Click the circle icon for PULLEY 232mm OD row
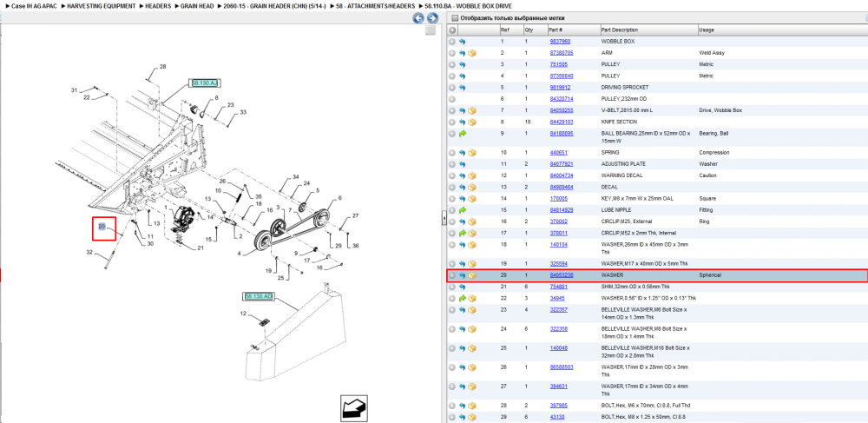 452,99
